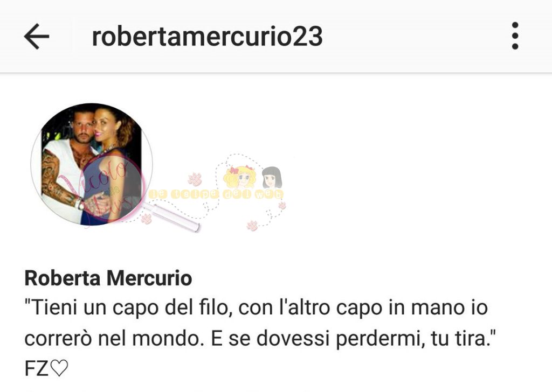Click the woman in the profile photo

pos(113,165)
